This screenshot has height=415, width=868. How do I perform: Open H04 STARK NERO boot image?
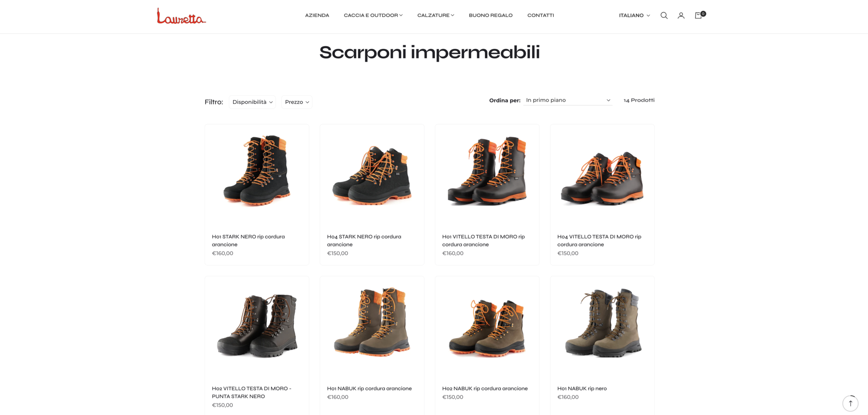pyautogui.click(x=372, y=175)
